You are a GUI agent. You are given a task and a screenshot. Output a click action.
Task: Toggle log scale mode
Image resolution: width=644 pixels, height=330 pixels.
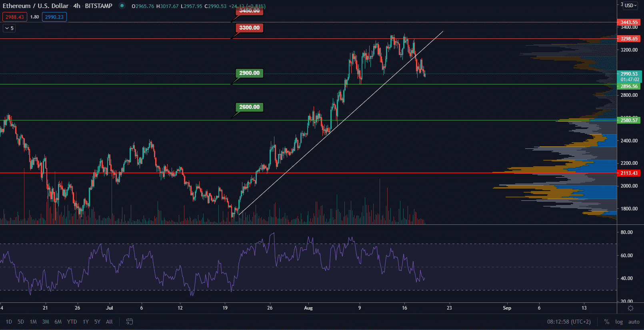(619, 322)
